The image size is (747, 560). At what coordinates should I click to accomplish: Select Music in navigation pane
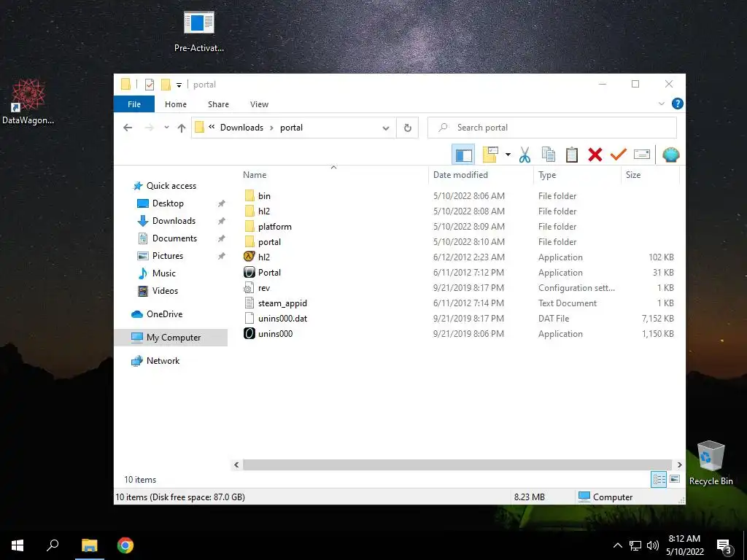click(x=164, y=273)
